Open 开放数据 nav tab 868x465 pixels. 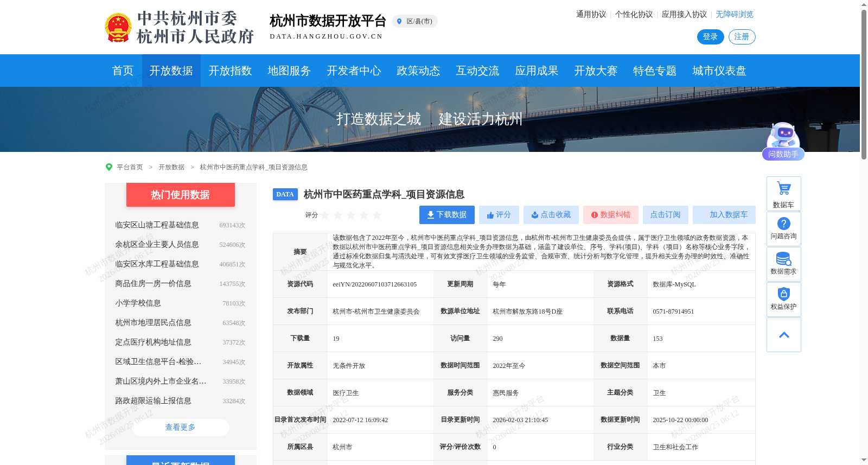click(171, 71)
